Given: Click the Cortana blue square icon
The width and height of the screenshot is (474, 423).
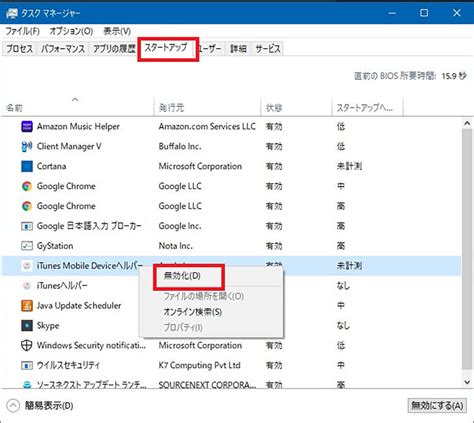Looking at the screenshot, I should pyautogui.click(x=27, y=166).
